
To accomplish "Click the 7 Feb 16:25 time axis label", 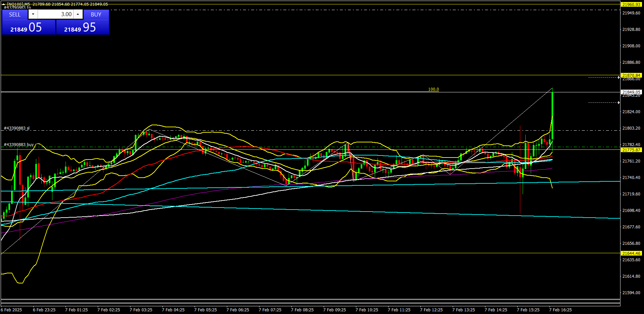I will [560, 310].
